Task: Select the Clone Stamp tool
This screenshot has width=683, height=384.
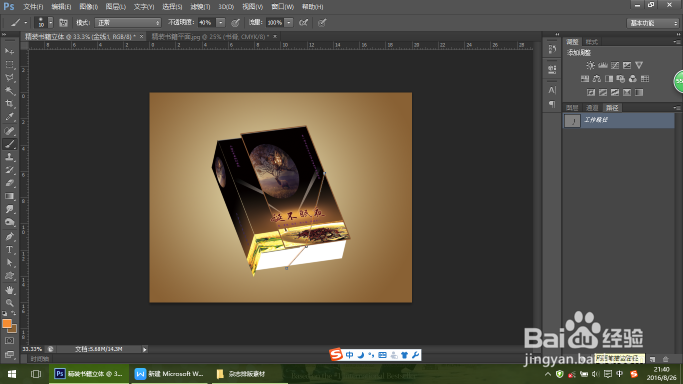Action: click(x=9, y=157)
